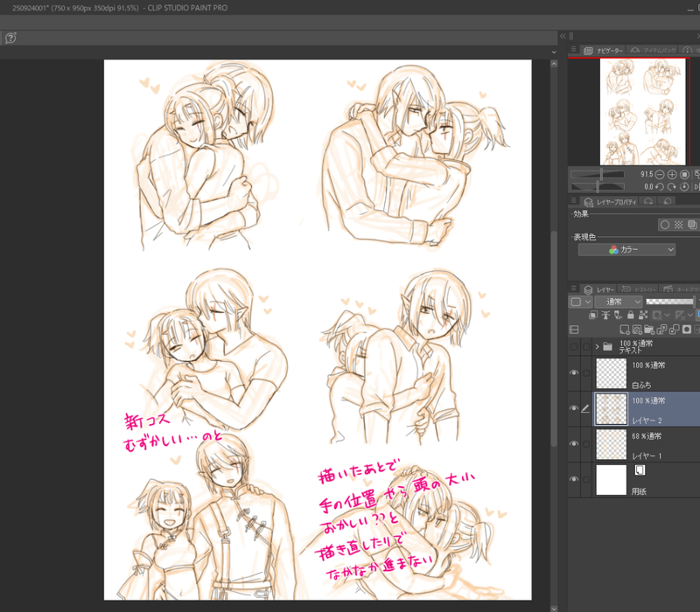This screenshot has width=700, height=612.
Task: Select the レイヤー 2 layer thumbnail
Action: click(611, 408)
